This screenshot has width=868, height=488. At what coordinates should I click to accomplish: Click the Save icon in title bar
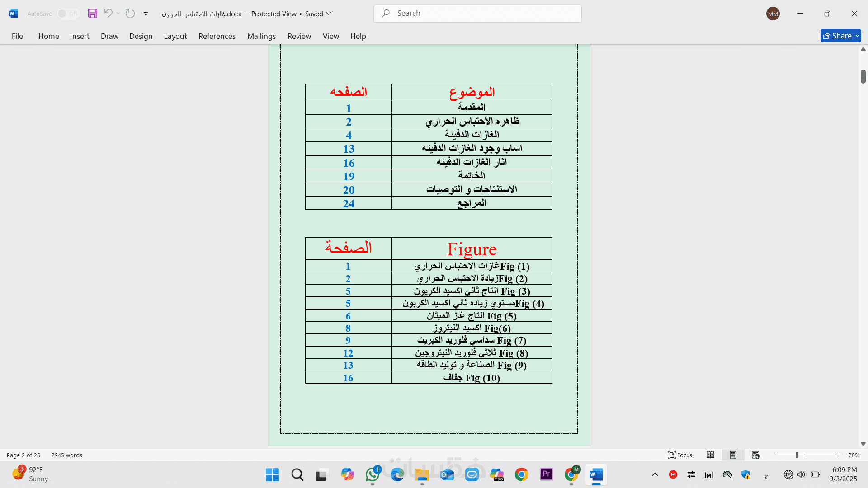tap(93, 14)
